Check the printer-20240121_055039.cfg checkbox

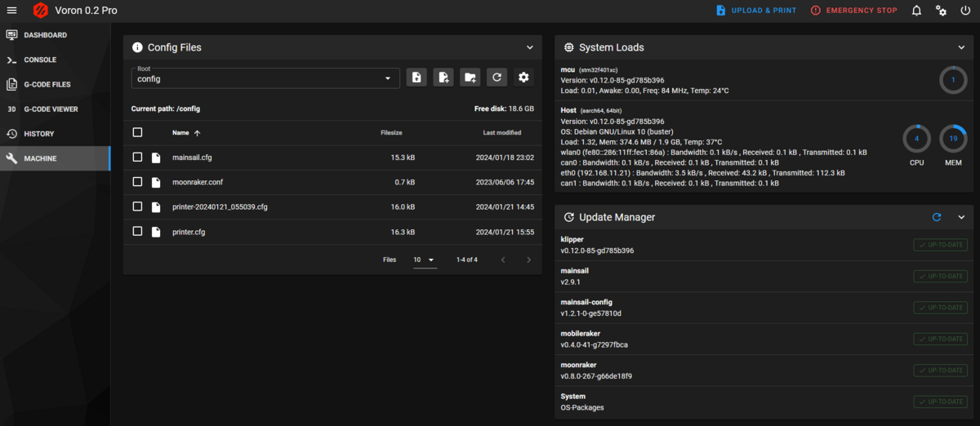tap(137, 206)
